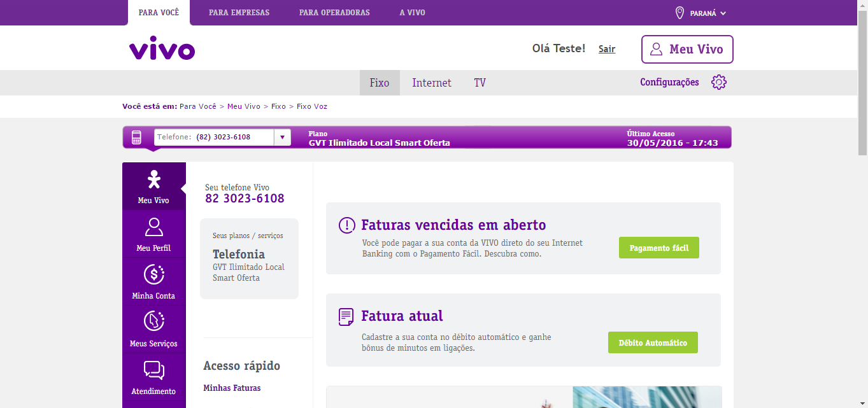Click the Faturas vencidas em aberto heading
Screen dimensions: 868x408
click(x=453, y=225)
